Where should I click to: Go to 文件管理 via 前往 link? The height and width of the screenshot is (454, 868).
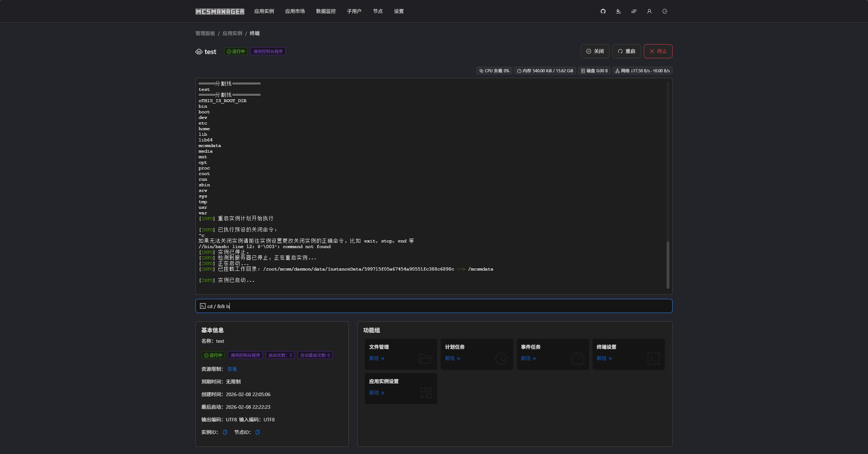[376, 358]
